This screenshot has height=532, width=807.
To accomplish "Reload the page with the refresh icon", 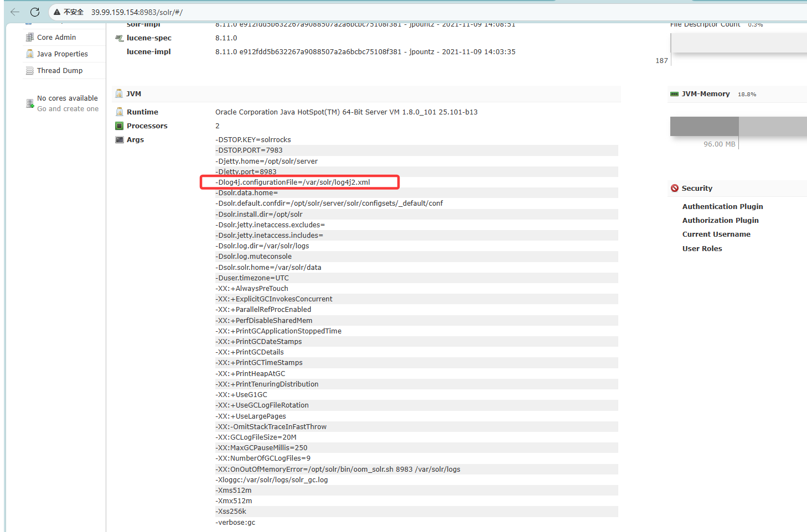I will pyautogui.click(x=35, y=12).
